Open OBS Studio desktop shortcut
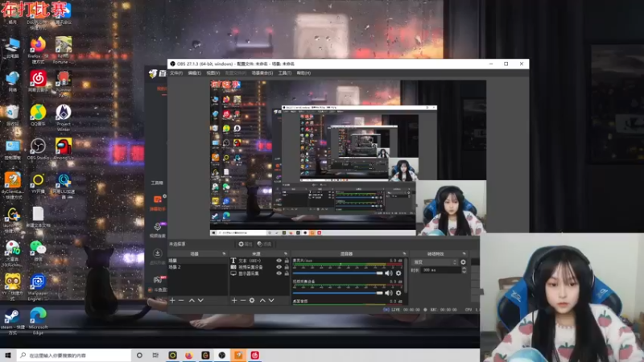This screenshot has width=644, height=362. click(38, 149)
